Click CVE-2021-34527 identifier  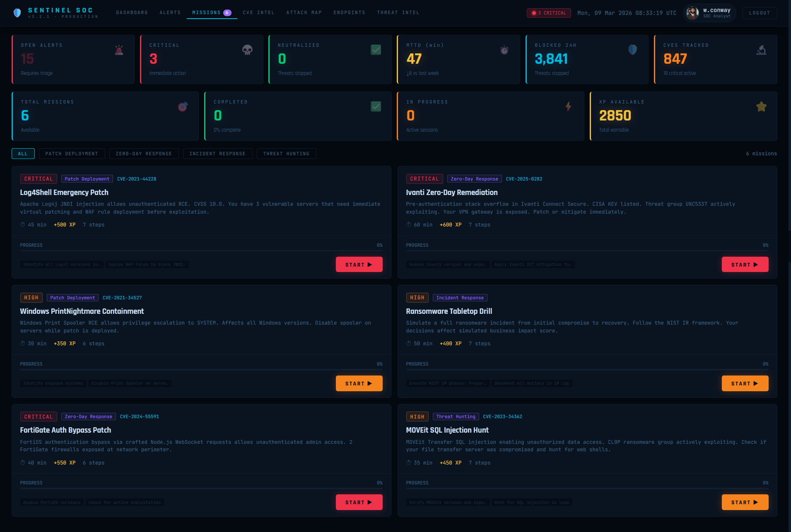pos(122,298)
